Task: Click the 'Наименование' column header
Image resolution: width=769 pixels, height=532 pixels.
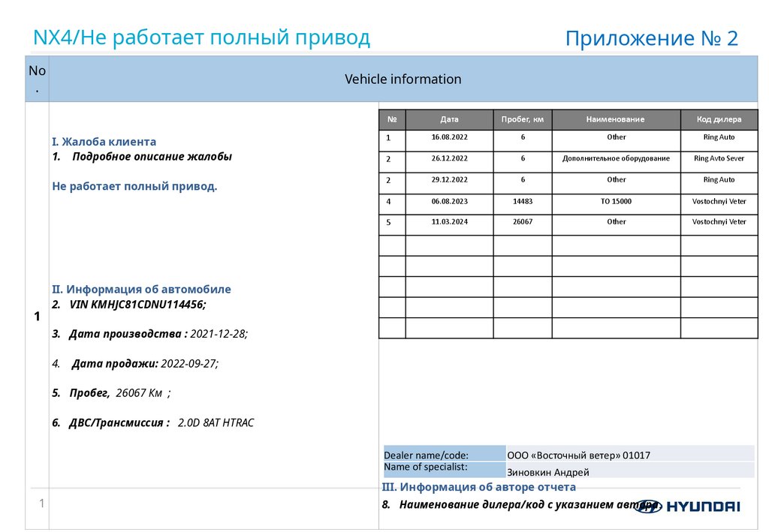Action: point(616,119)
